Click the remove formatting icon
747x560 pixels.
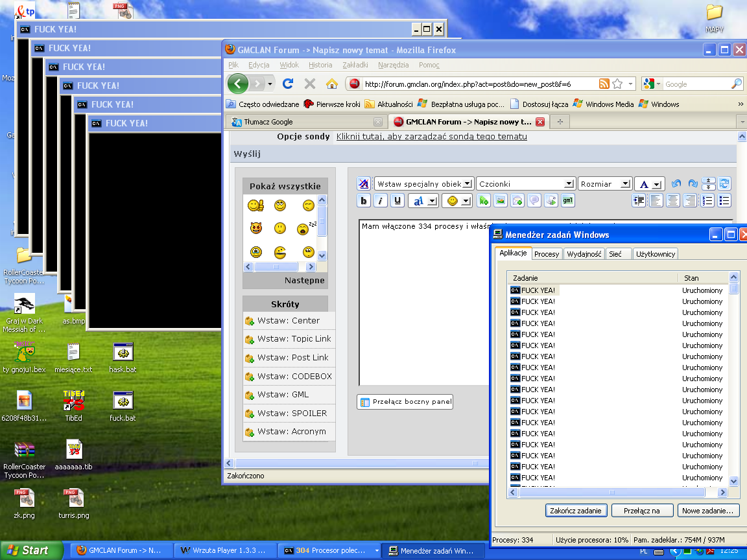point(364,184)
